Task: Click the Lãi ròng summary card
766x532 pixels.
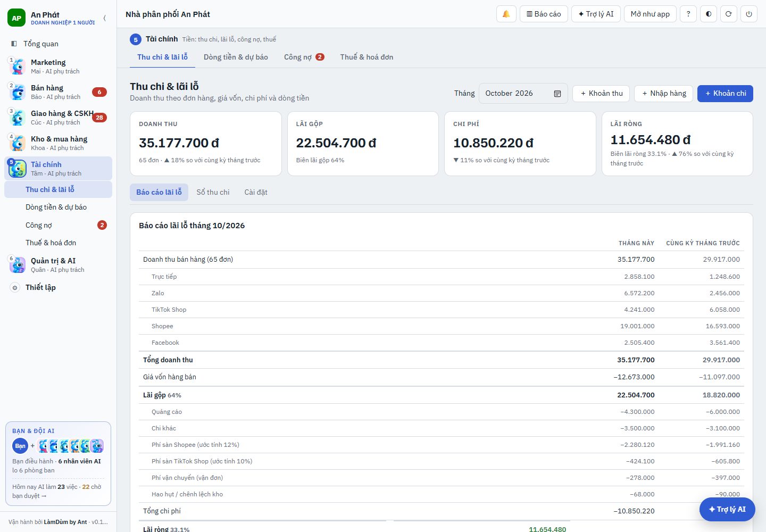Action: click(x=677, y=144)
